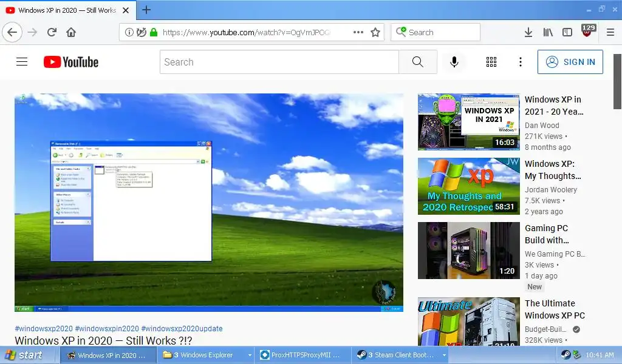Click inside the YouTube Search field
This screenshot has height=364, width=622.
(279, 62)
